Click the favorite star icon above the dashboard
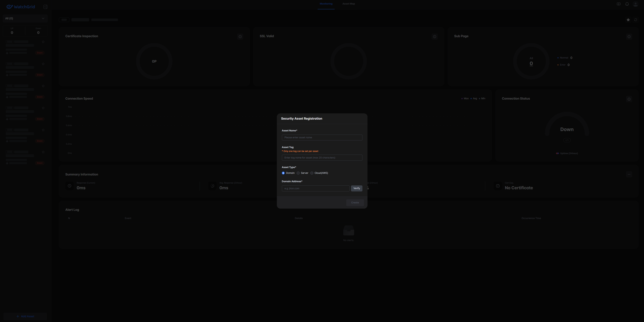This screenshot has height=322, width=644. (x=628, y=20)
